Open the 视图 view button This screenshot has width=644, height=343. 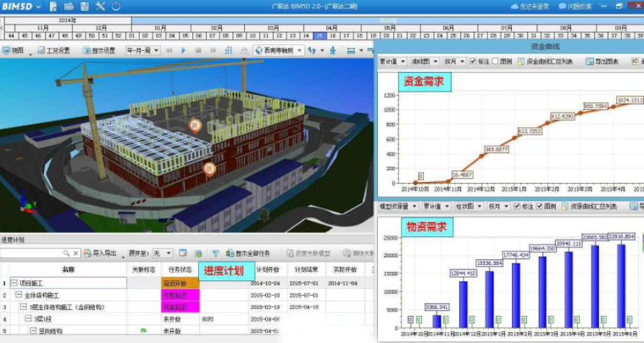(14, 51)
